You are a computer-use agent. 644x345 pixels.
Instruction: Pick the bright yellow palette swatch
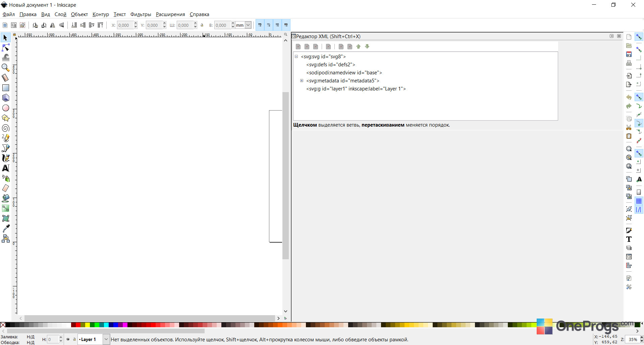(87, 325)
